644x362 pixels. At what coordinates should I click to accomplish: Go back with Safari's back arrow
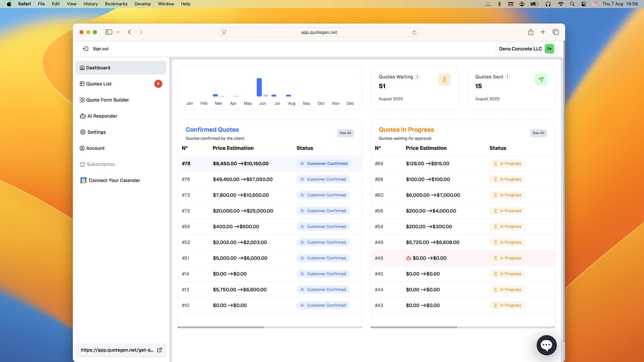tap(129, 32)
